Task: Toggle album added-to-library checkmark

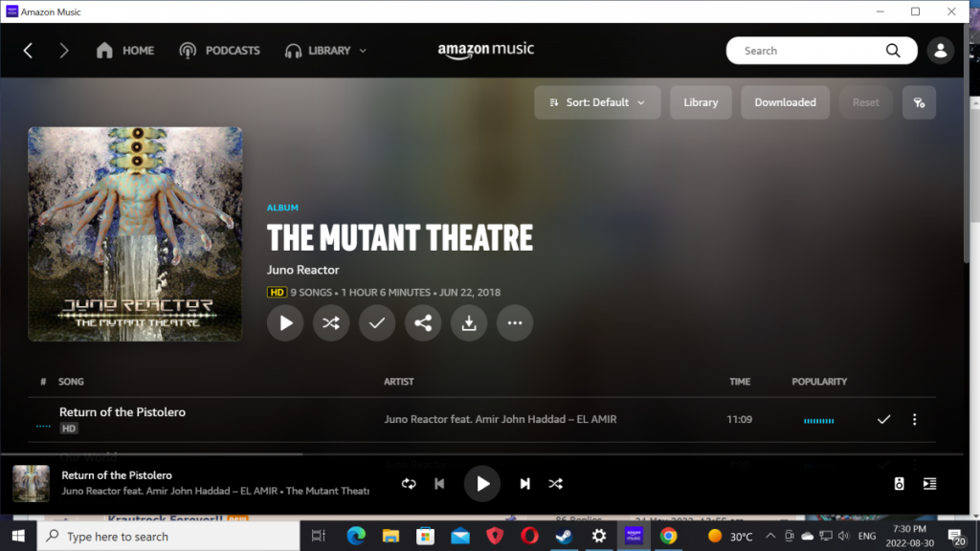Action: tap(377, 323)
